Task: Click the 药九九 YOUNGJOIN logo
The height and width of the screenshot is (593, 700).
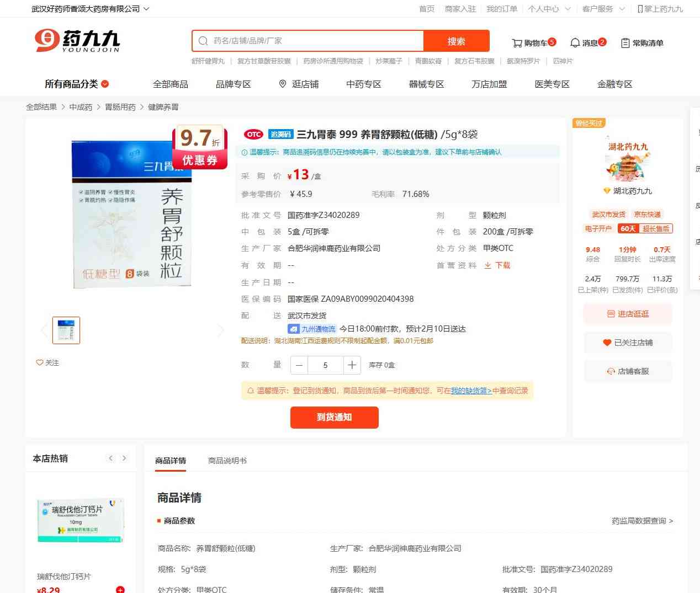Action: tap(77, 41)
